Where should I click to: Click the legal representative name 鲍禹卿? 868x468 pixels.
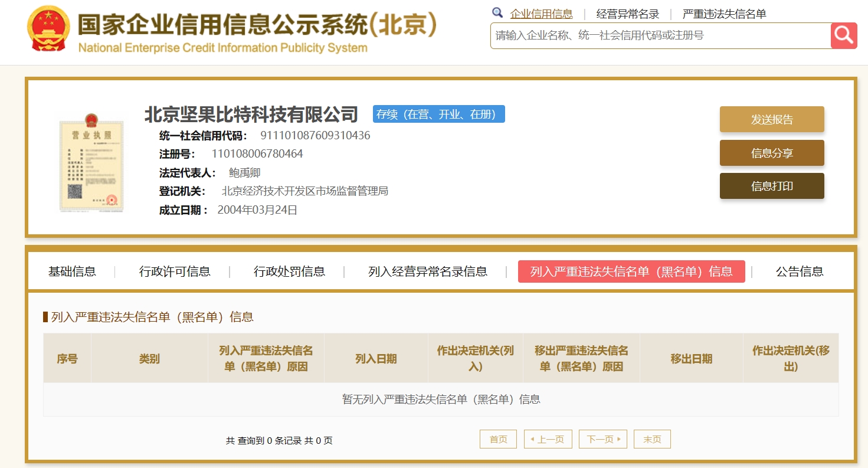point(244,173)
